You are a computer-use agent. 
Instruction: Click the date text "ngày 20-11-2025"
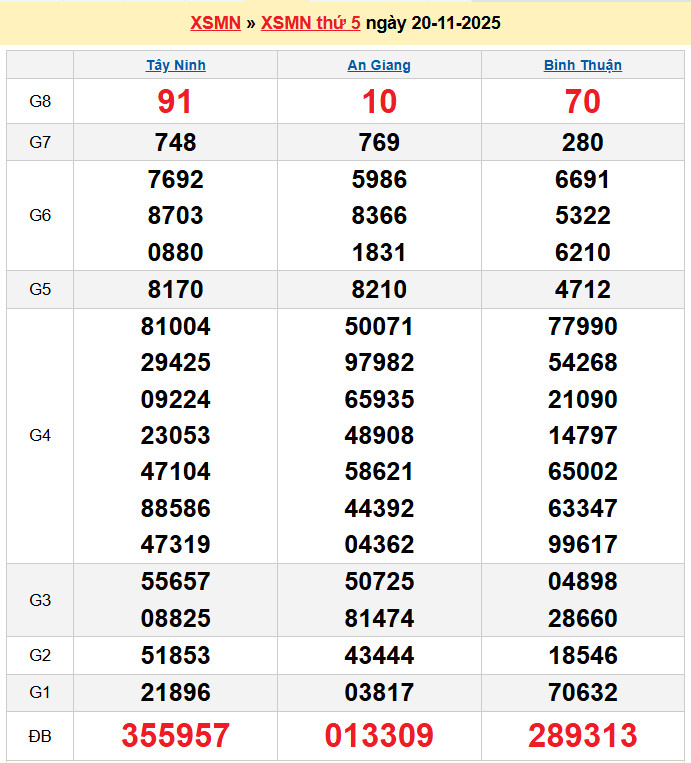(433, 23)
